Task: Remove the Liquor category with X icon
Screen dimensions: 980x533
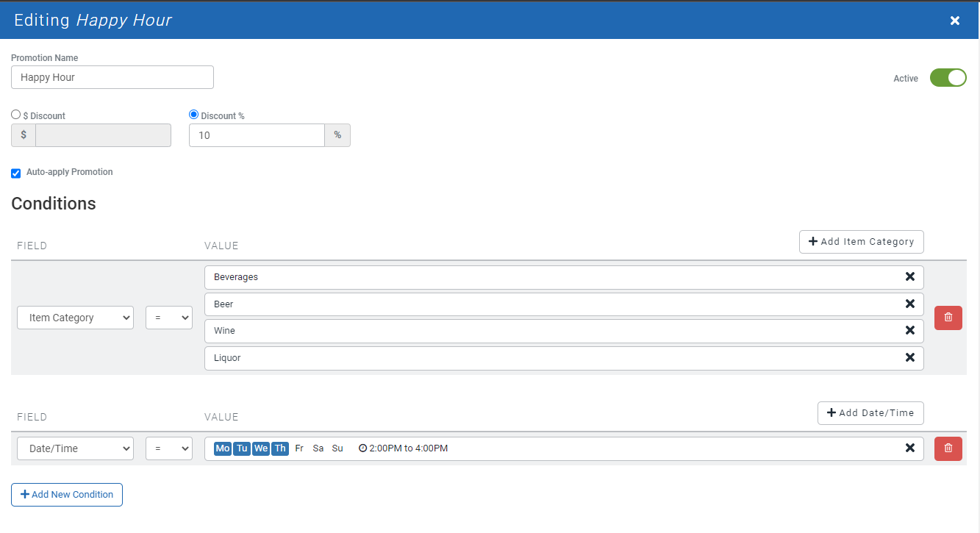Action: [x=909, y=358]
